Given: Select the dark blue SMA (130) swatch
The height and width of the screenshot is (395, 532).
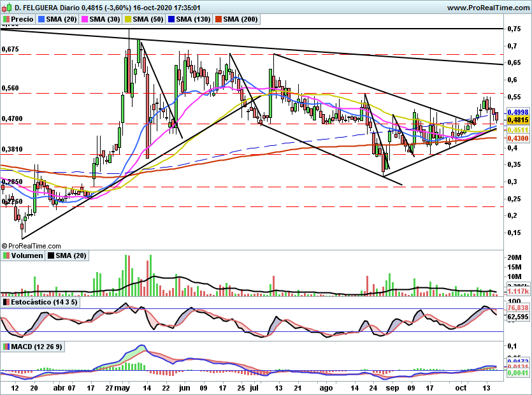Looking at the screenshot, I should click(x=171, y=19).
